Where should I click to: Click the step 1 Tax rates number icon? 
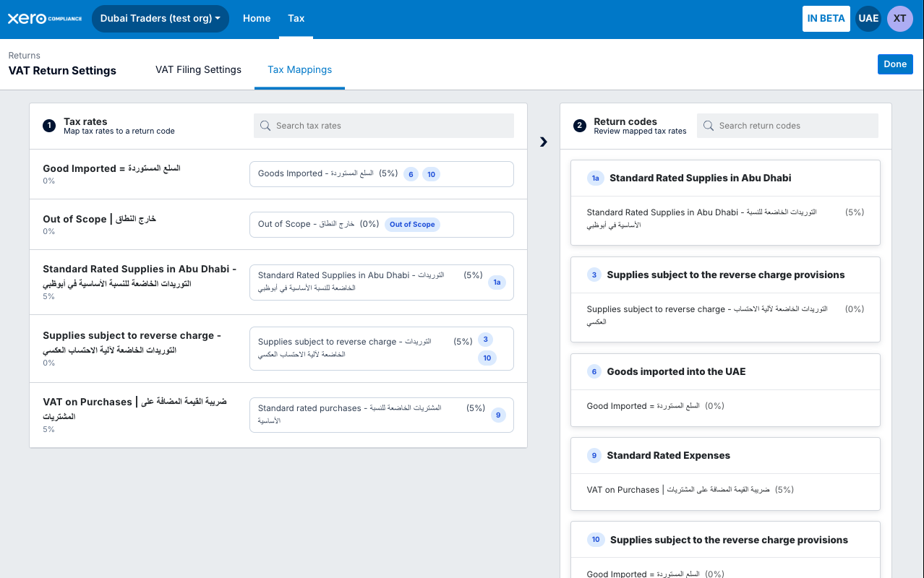49,126
